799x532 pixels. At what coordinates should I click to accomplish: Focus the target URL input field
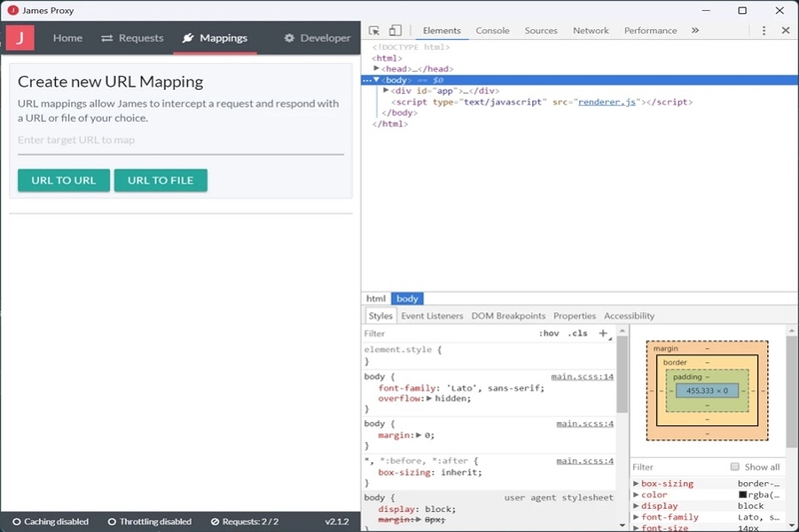tap(181, 141)
